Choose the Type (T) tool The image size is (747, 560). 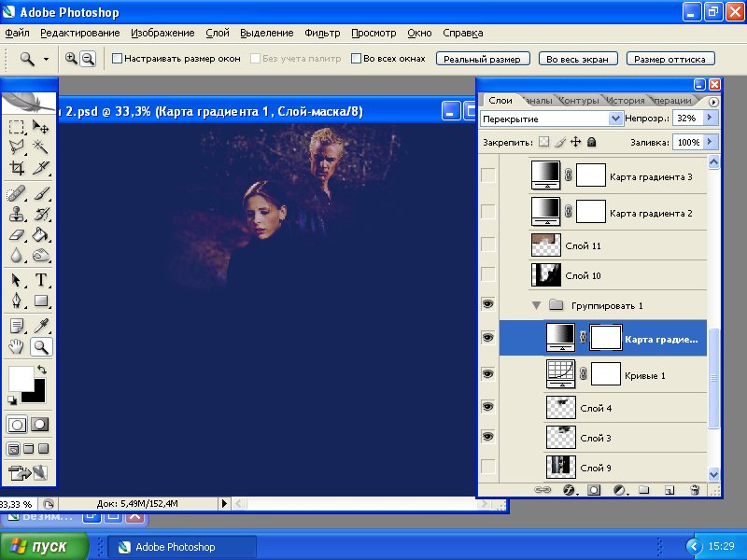pos(41,280)
